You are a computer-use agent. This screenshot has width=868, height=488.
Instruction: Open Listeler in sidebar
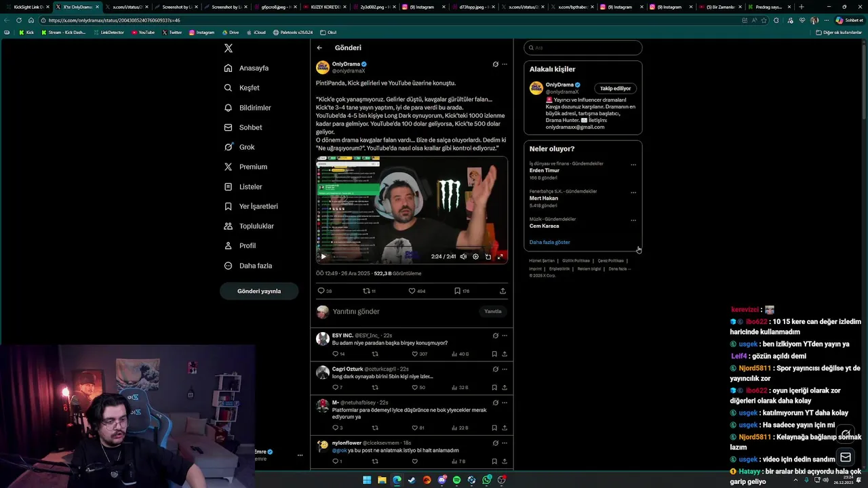[x=243, y=186]
